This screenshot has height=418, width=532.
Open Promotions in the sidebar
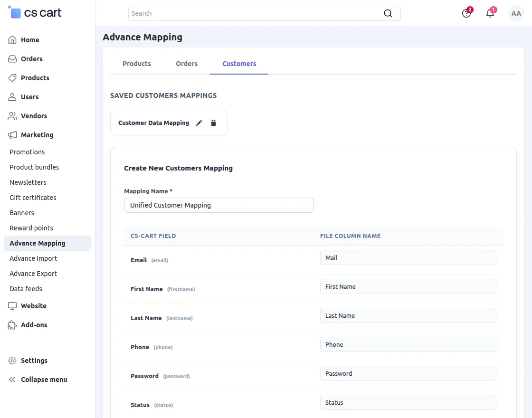tap(27, 152)
